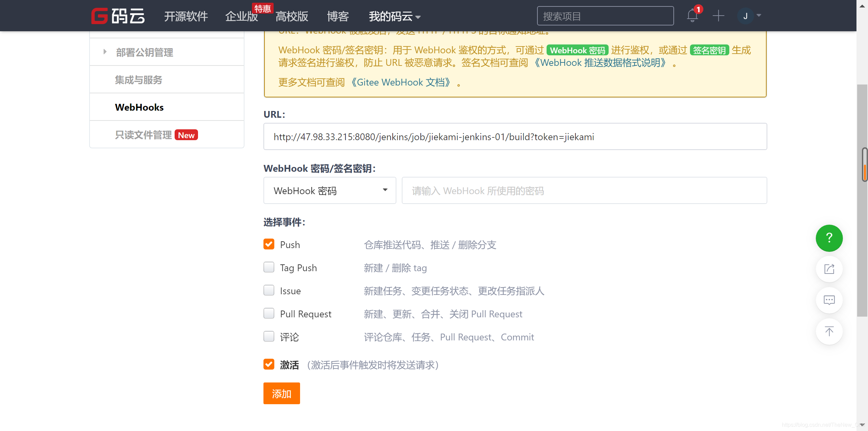Click the 新建 / 删除 tag description
The width and height of the screenshot is (868, 431).
coord(395,268)
